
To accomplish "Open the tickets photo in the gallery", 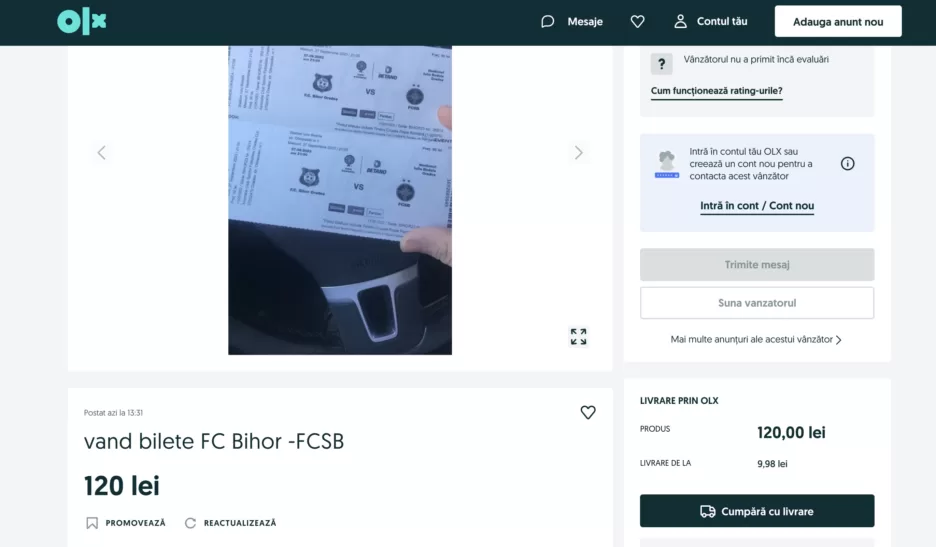I will coord(340,200).
